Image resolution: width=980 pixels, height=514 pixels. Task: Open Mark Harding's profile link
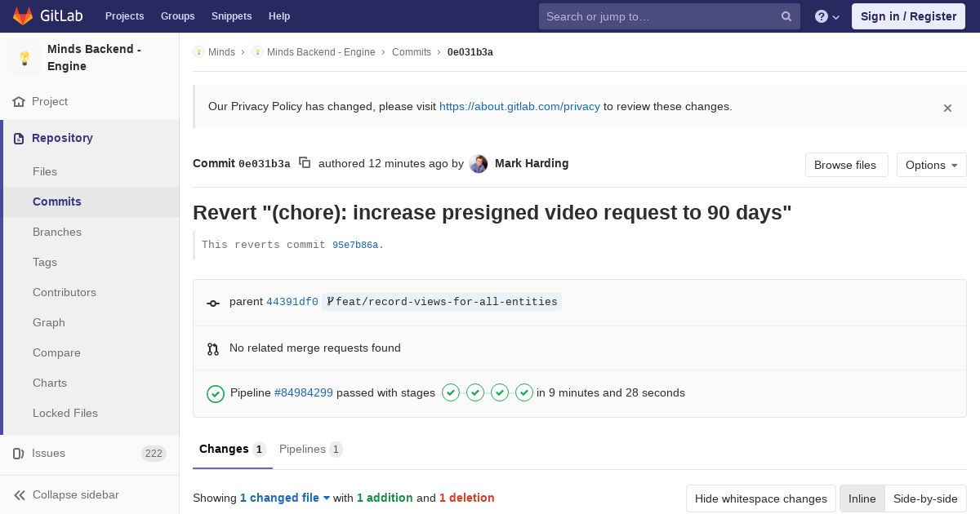coord(532,164)
